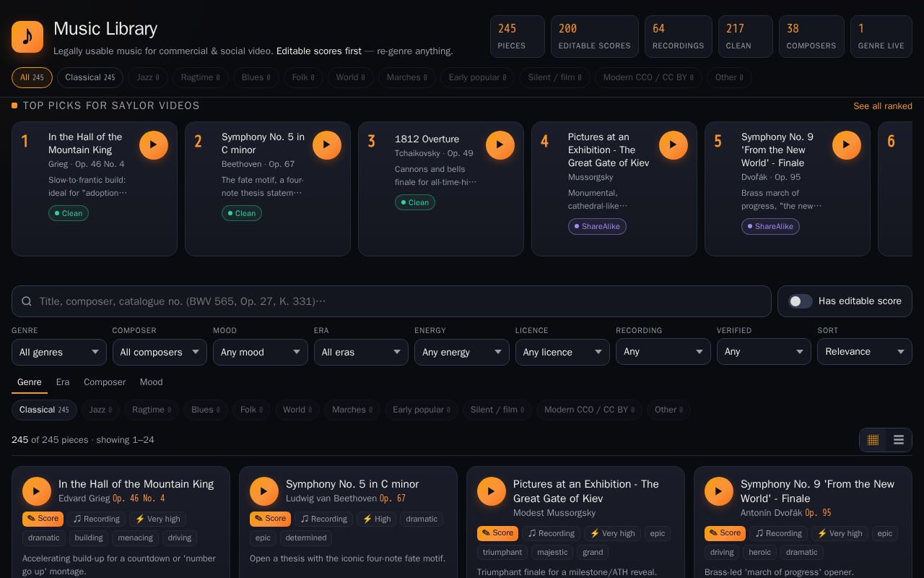Focus the title, composer, catalogue search field
This screenshot has height=578, width=924.
click(x=391, y=301)
